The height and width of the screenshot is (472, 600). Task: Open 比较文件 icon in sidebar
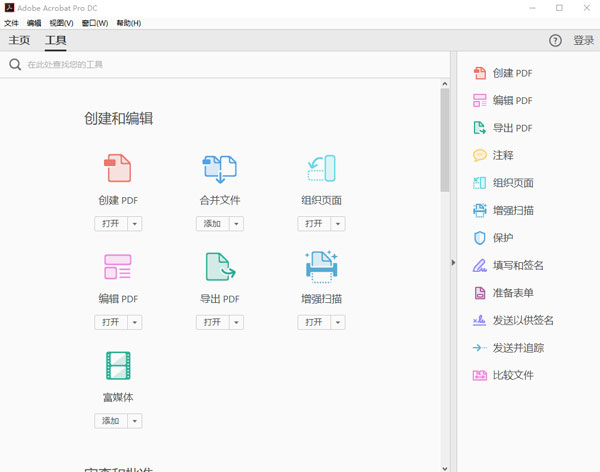coord(479,375)
